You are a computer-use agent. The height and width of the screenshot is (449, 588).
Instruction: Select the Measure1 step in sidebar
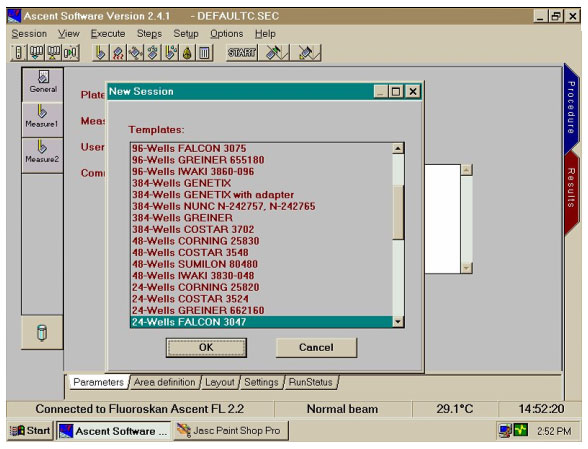pyautogui.click(x=43, y=120)
